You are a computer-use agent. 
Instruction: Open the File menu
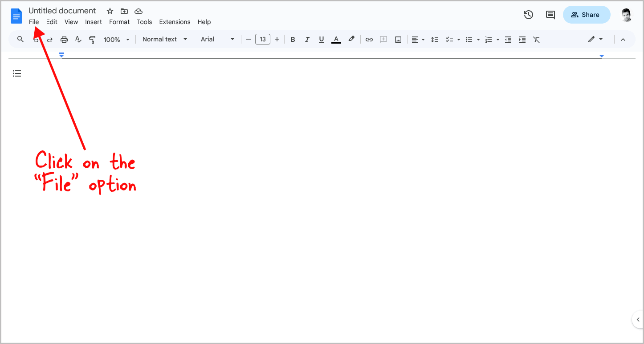pos(34,21)
